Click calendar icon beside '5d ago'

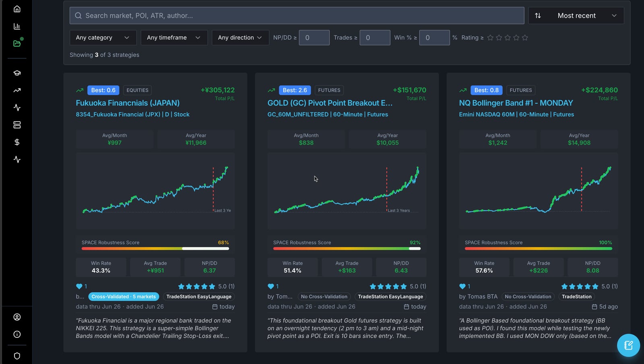coord(594,307)
